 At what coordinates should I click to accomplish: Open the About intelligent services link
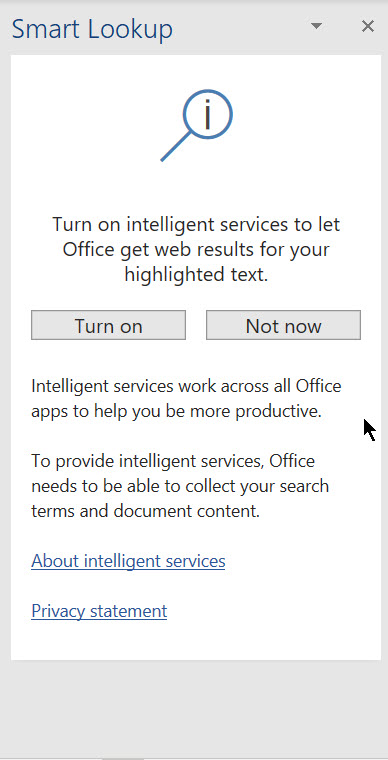(128, 561)
